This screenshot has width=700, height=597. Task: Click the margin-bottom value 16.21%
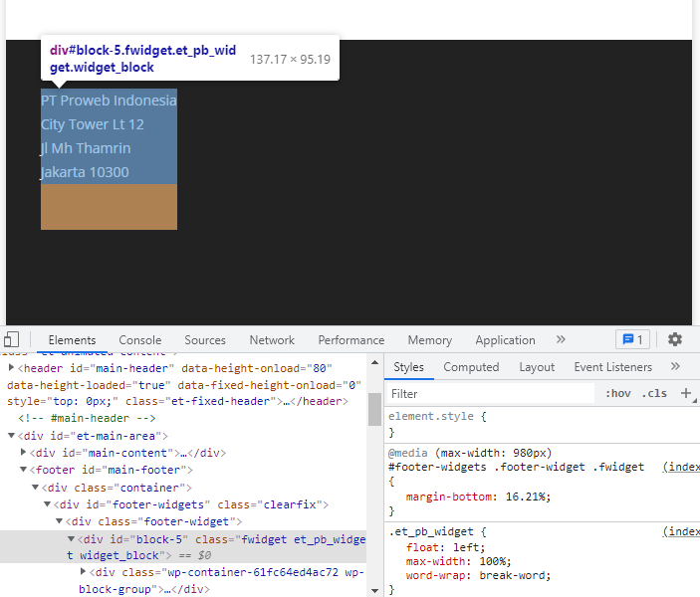point(528,497)
